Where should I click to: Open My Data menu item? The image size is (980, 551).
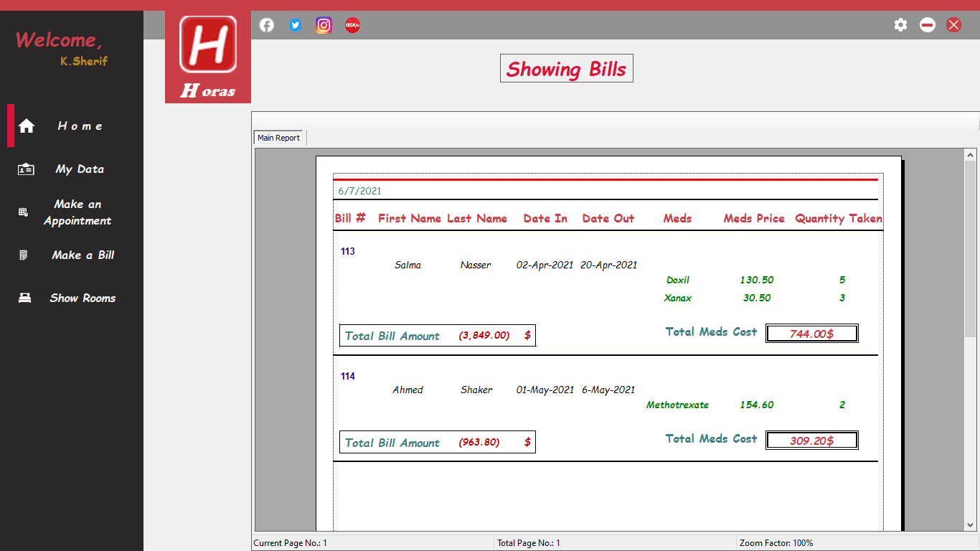click(80, 169)
